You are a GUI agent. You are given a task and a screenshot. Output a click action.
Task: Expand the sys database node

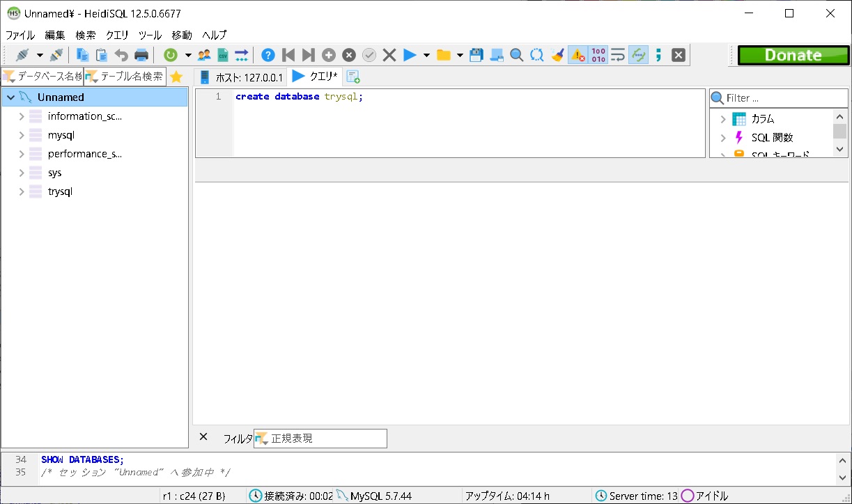pyautogui.click(x=22, y=173)
